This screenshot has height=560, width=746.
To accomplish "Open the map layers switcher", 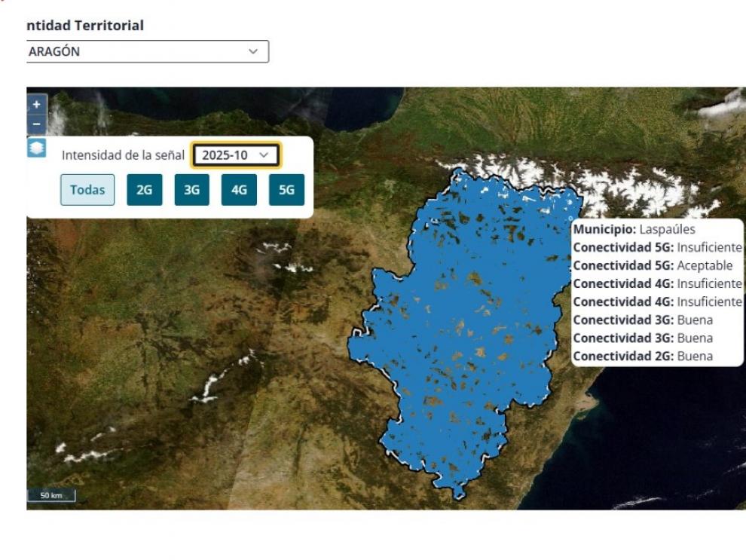I will click(36, 148).
